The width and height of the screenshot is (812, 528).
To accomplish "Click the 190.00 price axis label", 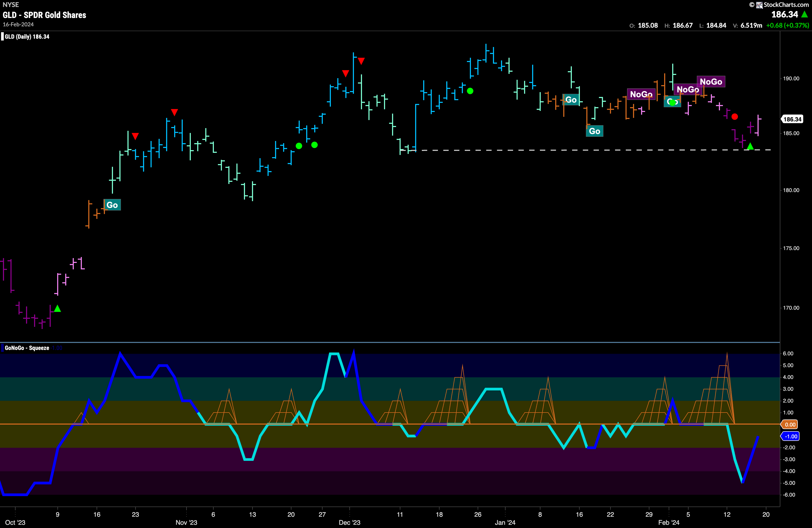I will 791,78.
